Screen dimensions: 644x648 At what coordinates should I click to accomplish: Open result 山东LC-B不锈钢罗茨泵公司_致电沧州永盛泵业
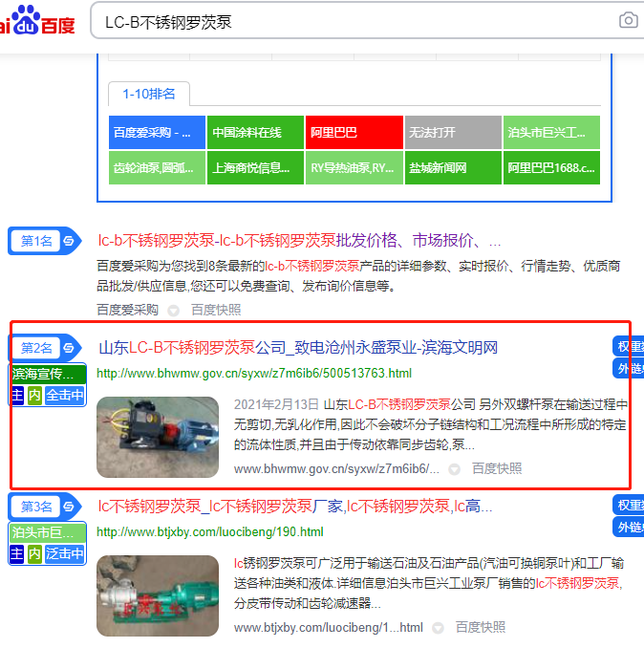coord(298,348)
